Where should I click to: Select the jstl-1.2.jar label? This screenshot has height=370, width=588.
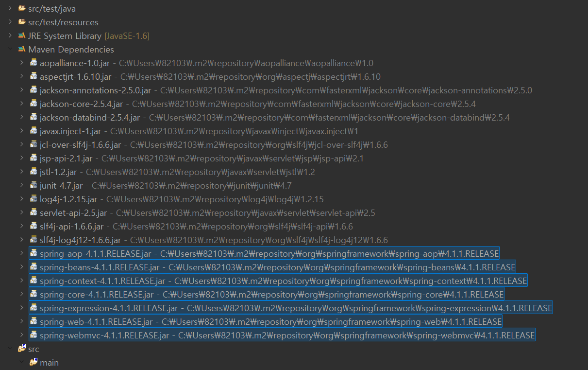(58, 172)
